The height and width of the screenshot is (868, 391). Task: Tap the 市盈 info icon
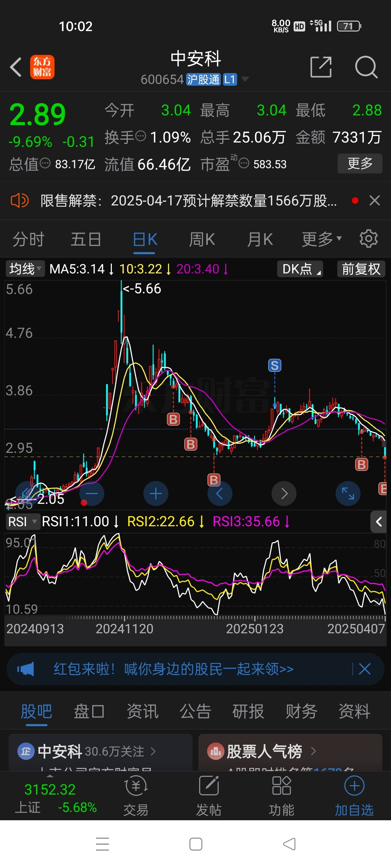point(244,163)
